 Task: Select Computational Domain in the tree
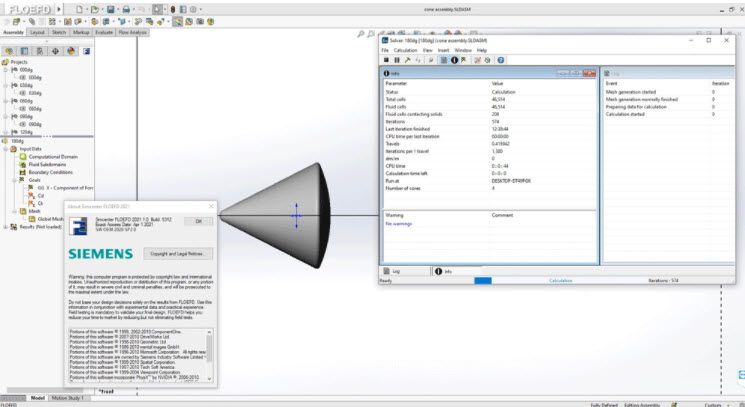[53, 157]
